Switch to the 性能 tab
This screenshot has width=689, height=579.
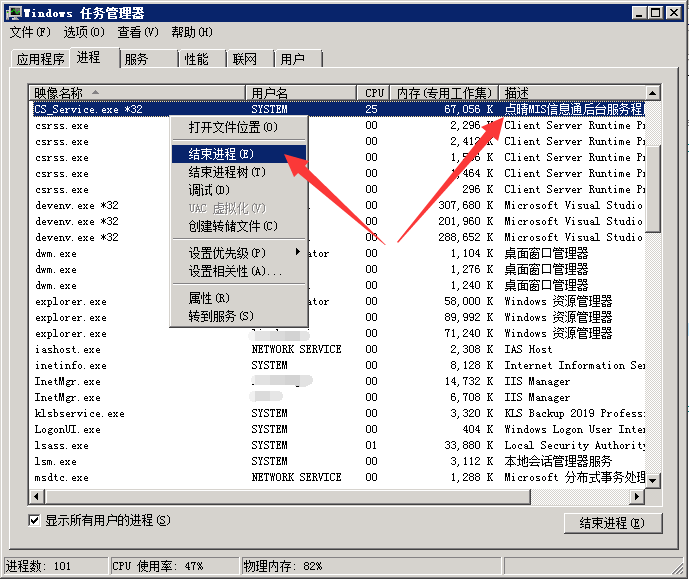[x=196, y=59]
